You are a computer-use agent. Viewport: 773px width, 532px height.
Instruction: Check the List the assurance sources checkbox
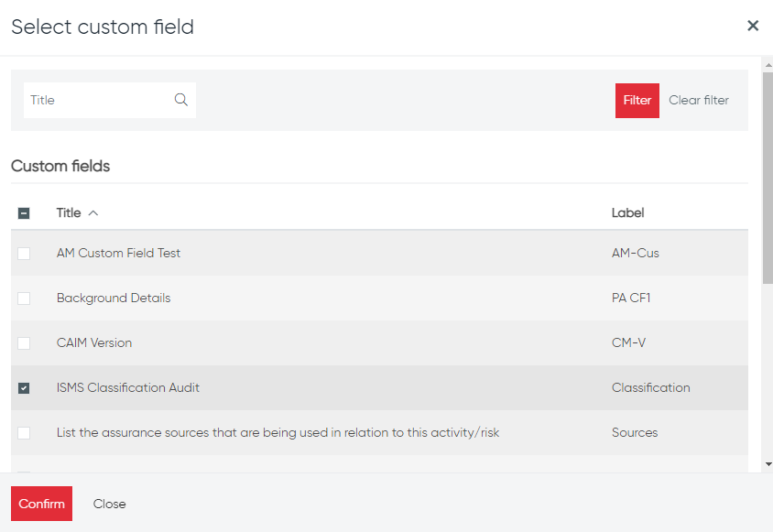coord(24,433)
